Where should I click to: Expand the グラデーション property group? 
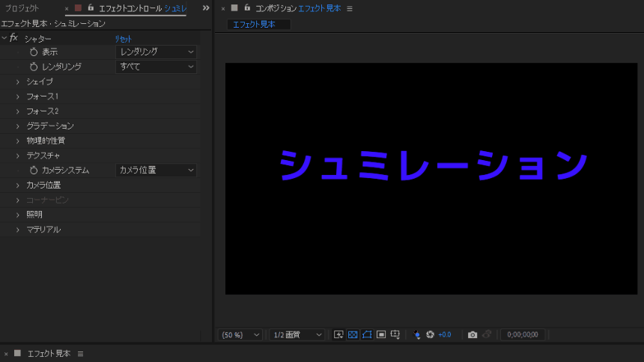(x=18, y=126)
